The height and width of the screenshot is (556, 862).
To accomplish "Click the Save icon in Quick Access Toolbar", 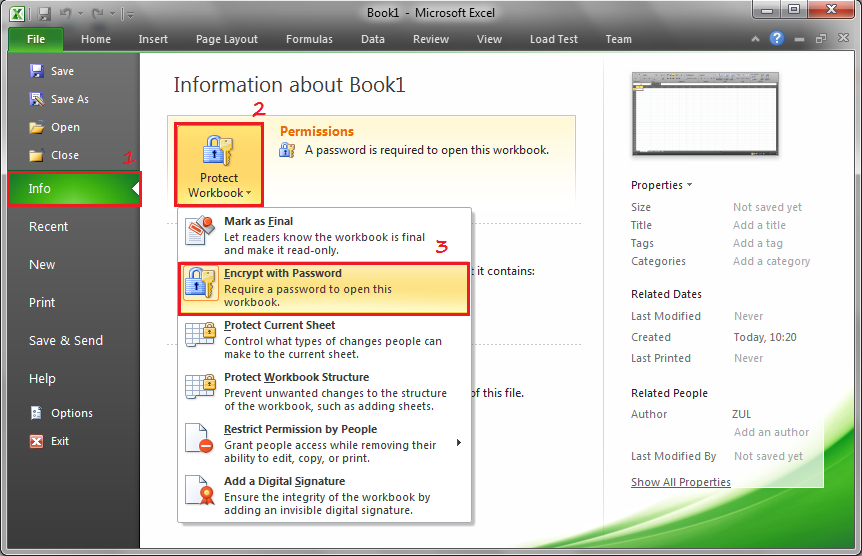I will click(x=45, y=14).
